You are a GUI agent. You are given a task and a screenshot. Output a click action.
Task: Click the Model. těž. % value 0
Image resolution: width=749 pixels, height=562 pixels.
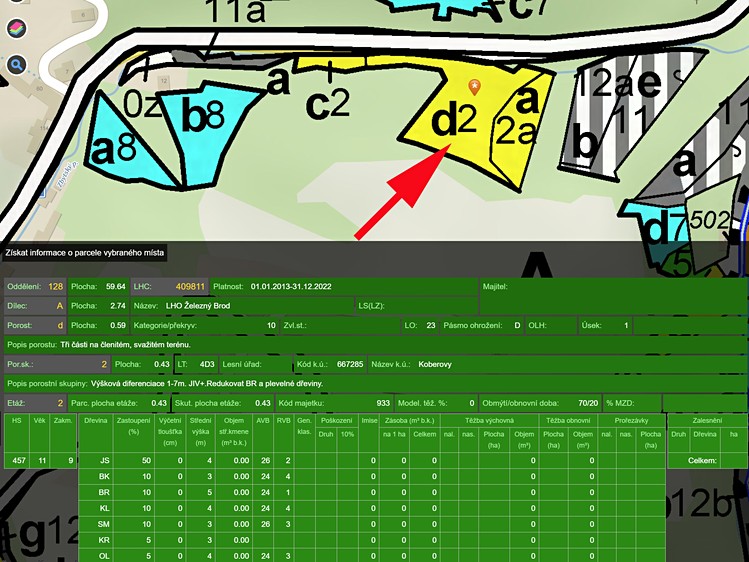472,403
